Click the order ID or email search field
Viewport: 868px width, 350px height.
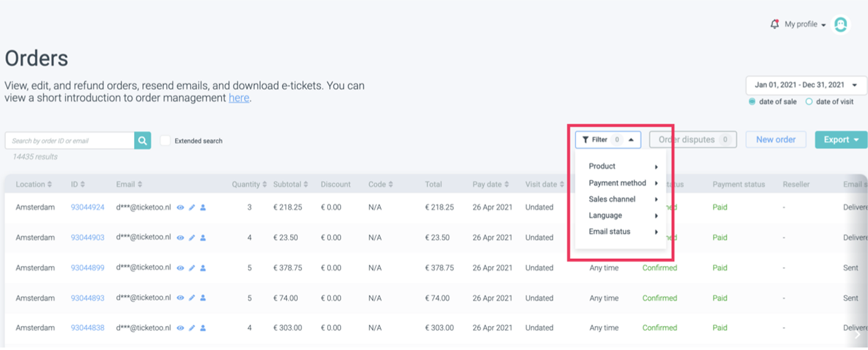coord(70,141)
